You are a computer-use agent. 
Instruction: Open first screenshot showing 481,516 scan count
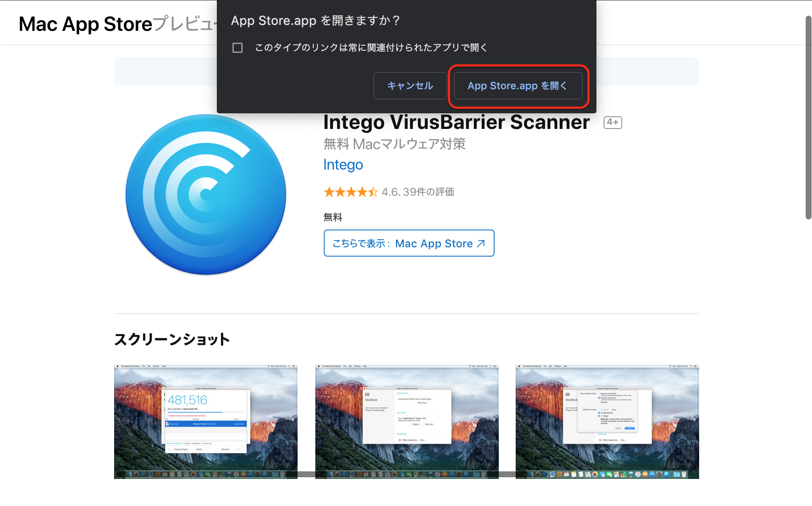click(205, 422)
